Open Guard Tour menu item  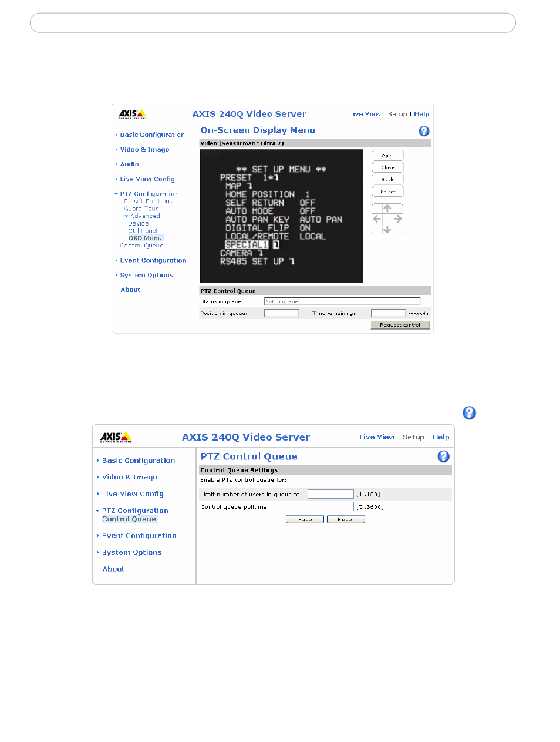141,209
